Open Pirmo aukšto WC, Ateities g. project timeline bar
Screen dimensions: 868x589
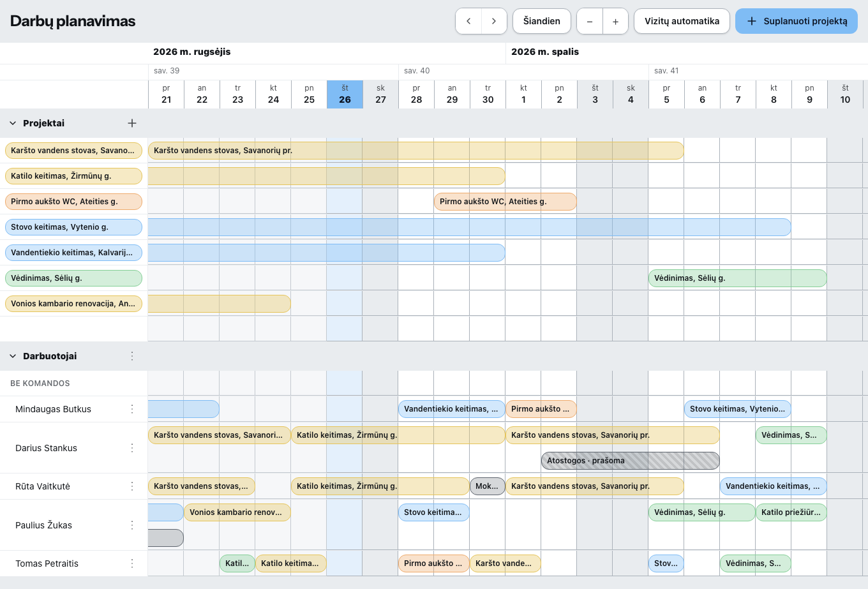click(505, 202)
